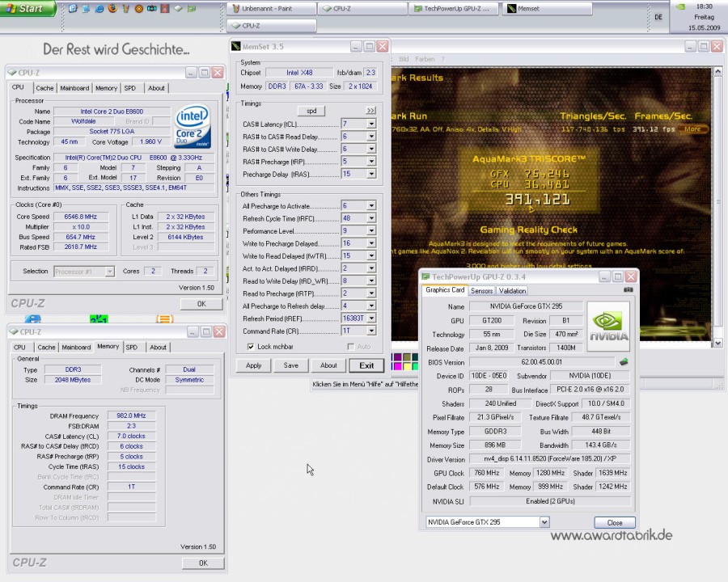This screenshot has width=728, height=582.
Task: Open the RAS# Precharge (tRP) dropdown
Action: tap(371, 162)
